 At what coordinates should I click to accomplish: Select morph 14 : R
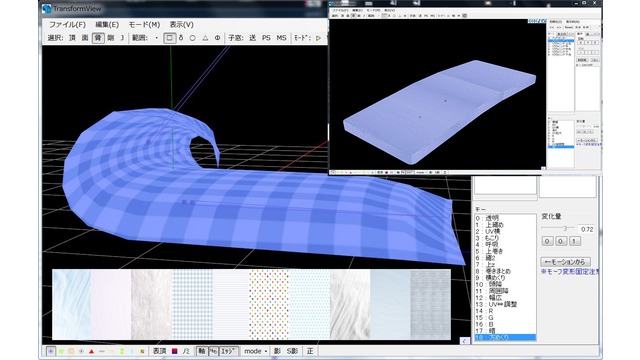click(505, 311)
